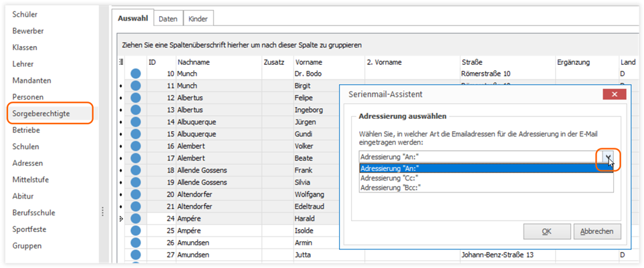Select the Römerstraße 10 street cell

pos(508,74)
